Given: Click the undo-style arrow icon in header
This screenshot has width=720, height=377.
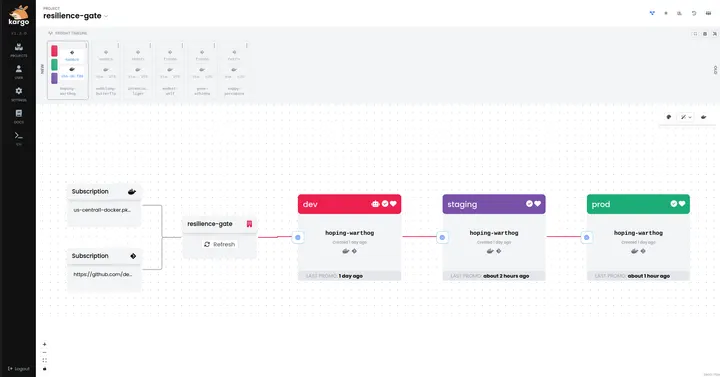Looking at the screenshot, I should (x=694, y=13).
